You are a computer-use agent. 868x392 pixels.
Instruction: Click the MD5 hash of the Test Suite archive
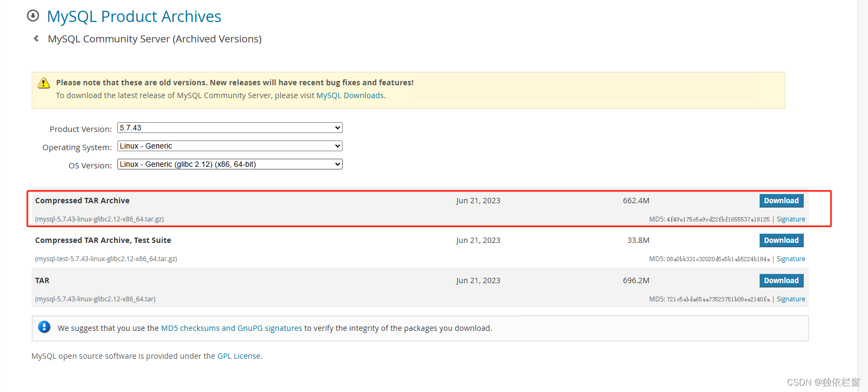718,259
